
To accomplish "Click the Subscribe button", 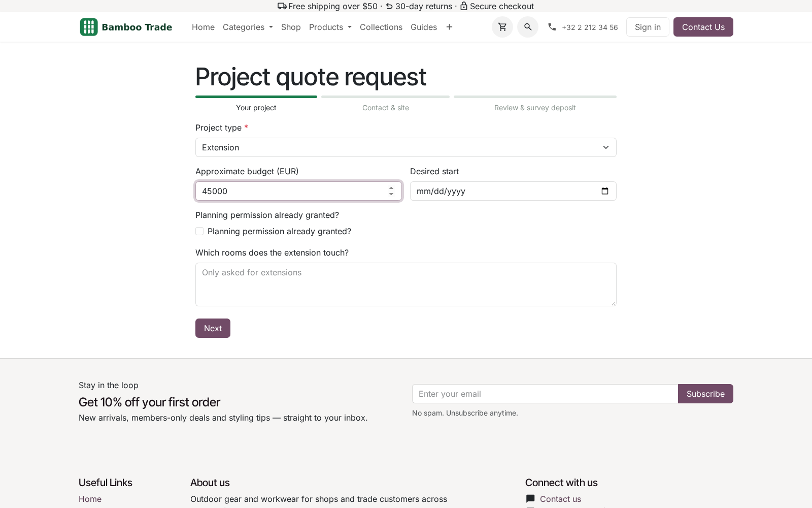I will click(x=705, y=394).
